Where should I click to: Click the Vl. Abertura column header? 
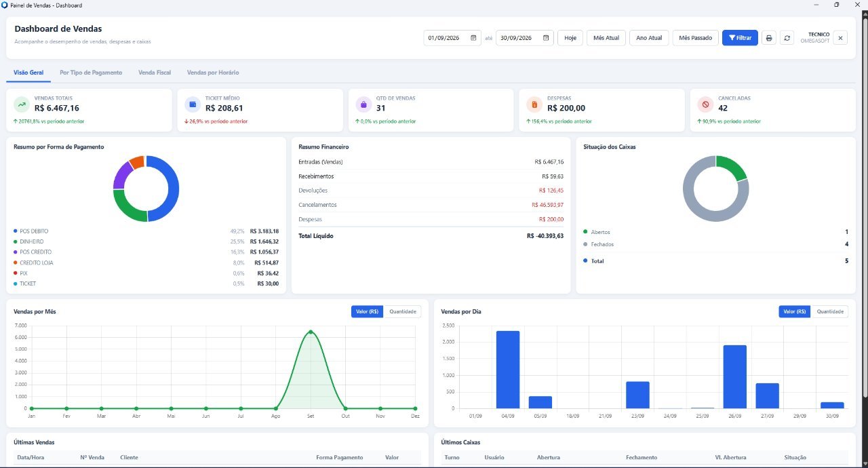730,458
